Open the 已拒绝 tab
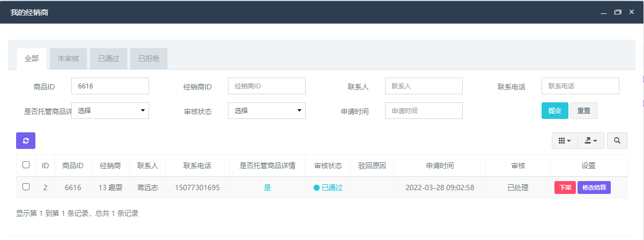Screen dimensions: 644x240 (149, 58)
